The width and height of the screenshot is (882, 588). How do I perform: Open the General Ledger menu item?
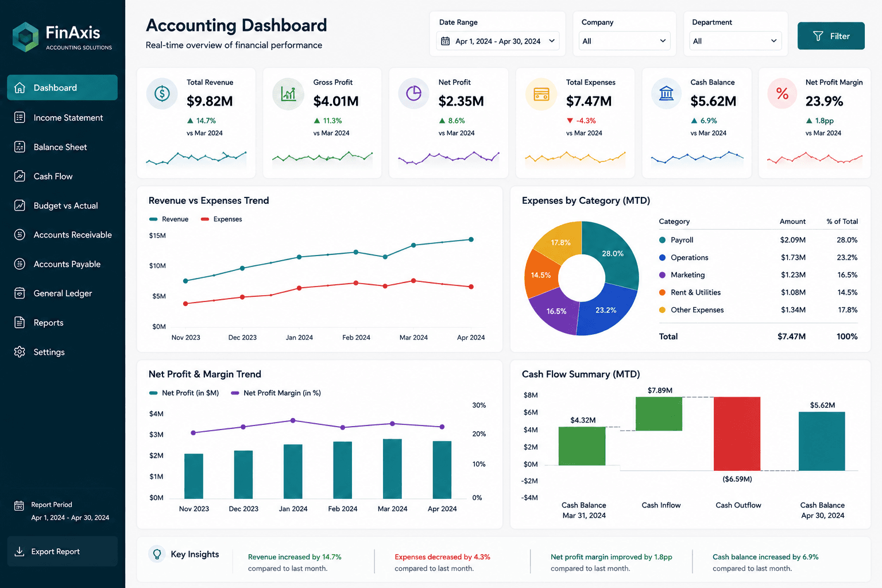pos(62,293)
